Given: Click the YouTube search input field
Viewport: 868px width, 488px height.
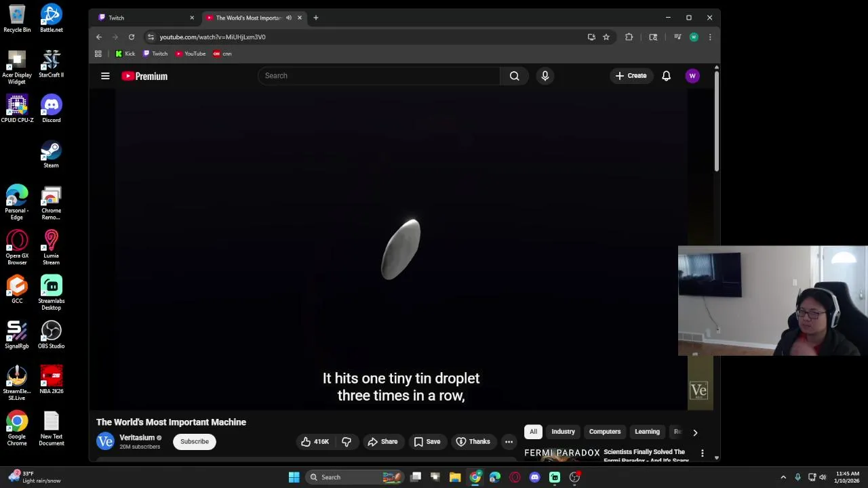Looking at the screenshot, I should [378, 76].
